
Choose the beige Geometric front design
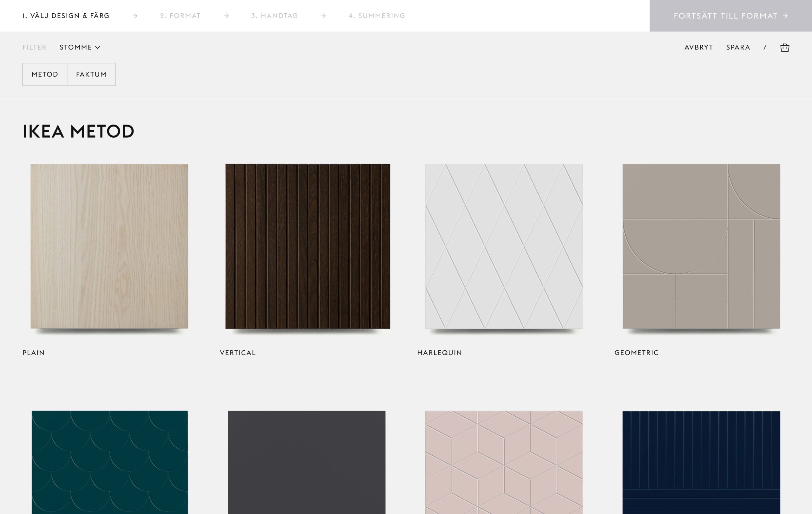701,246
